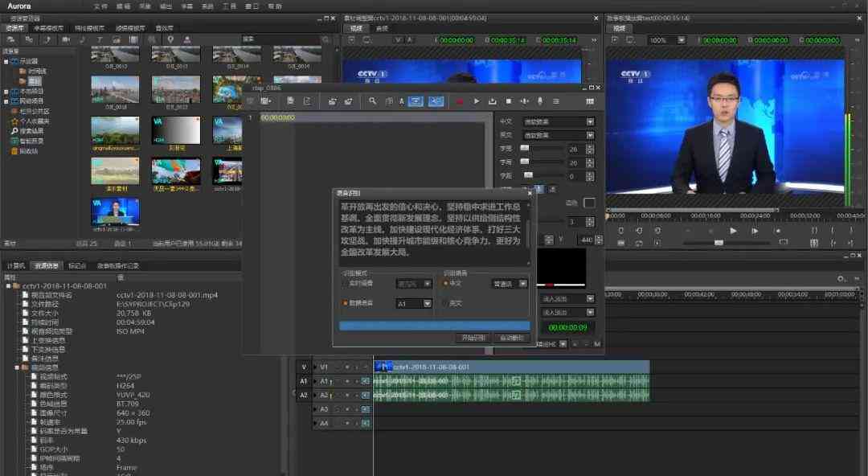Viewport: 868px width, 476px height.
Task: Open the 普通话 dialect dropdown in dialog
Action: click(x=523, y=284)
